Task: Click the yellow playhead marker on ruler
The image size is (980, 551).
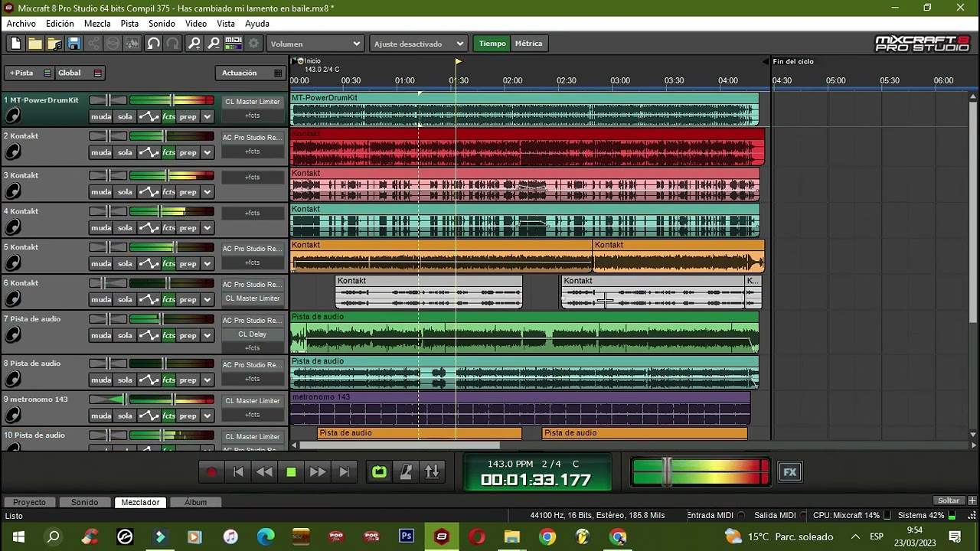Action: [x=458, y=61]
